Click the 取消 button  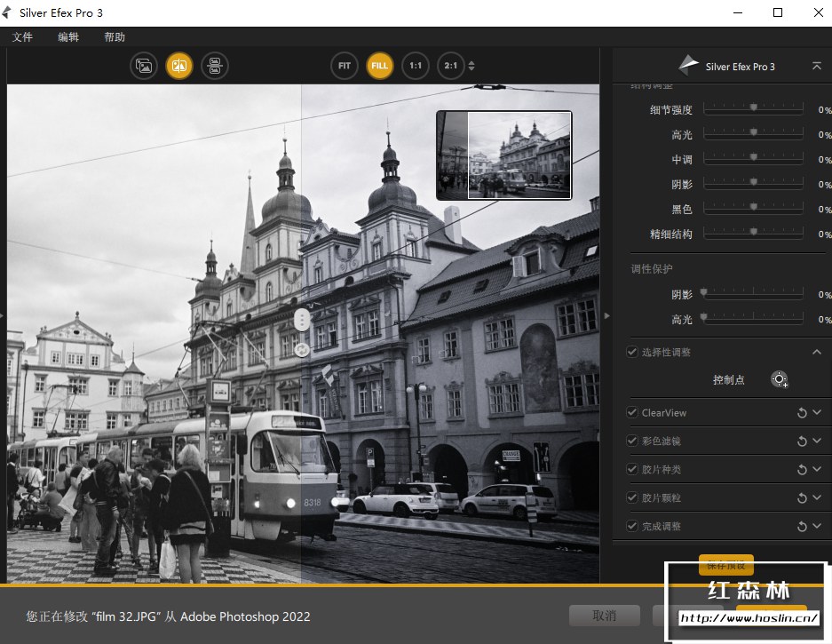pyautogui.click(x=605, y=616)
